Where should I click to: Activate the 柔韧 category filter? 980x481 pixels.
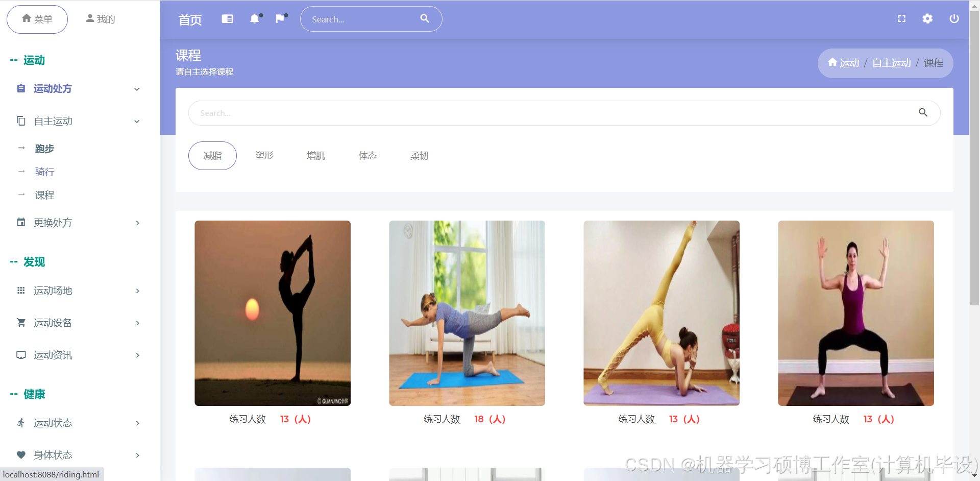point(419,156)
